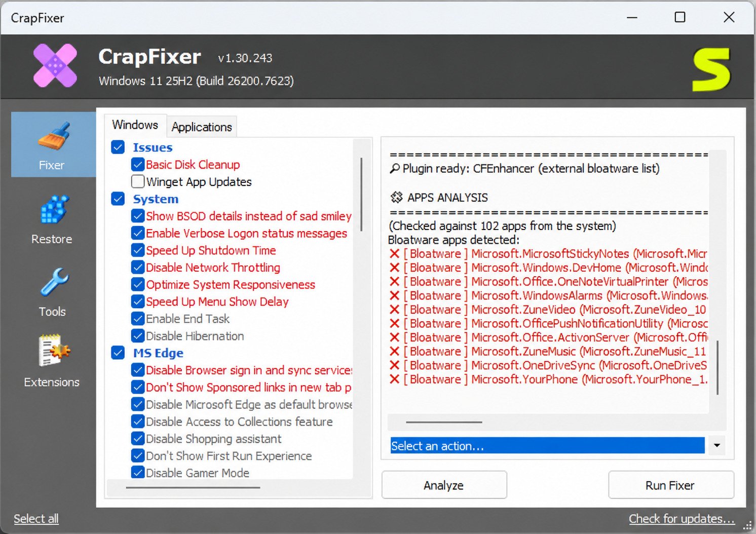Screen dimensions: 756x534
Task: Click the Windows 11 25H2 build text
Action: [x=196, y=81]
